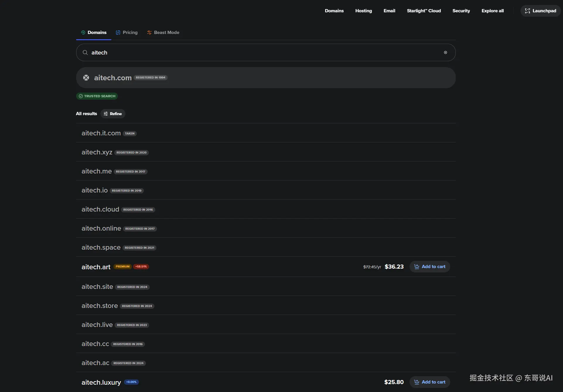Screen dimensions: 563x392
Task: Click the aitech search input field
Action: 264,52
